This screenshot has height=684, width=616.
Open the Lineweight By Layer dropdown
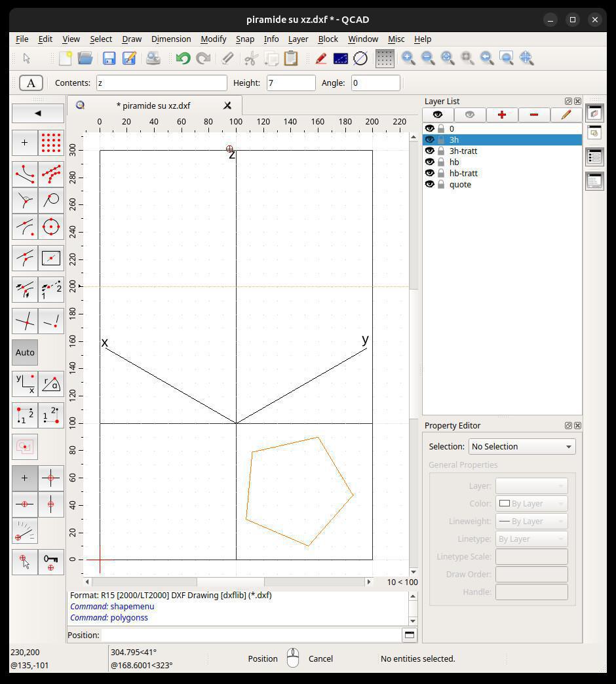531,521
